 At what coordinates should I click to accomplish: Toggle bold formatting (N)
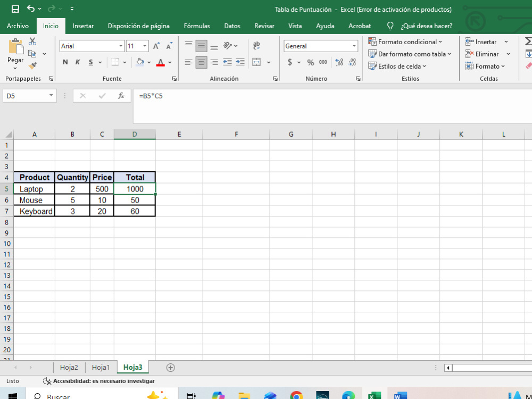65,62
